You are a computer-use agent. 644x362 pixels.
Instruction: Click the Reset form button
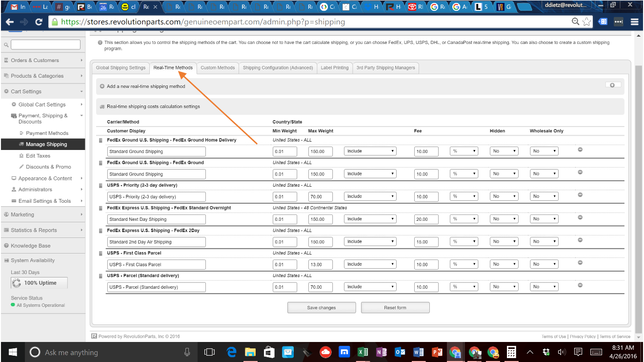click(395, 308)
